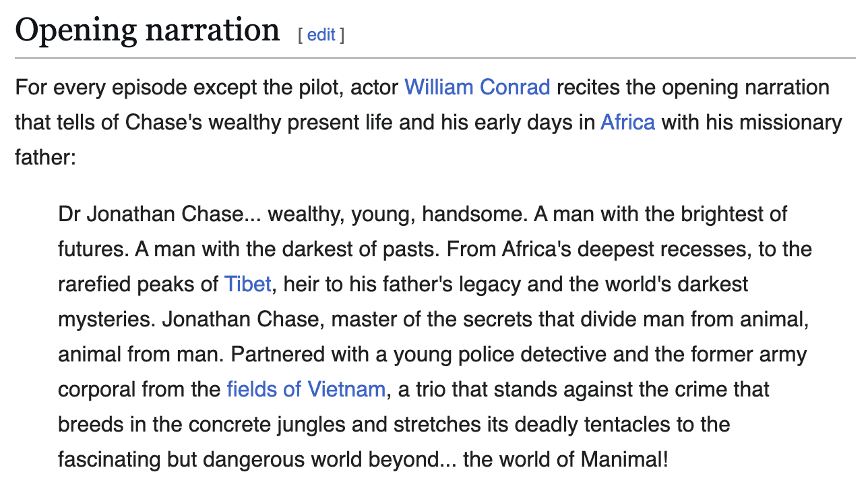Screen dimensions: 868x499
Task: Click the horizontal rule under the heading
Action: click(x=435, y=58)
